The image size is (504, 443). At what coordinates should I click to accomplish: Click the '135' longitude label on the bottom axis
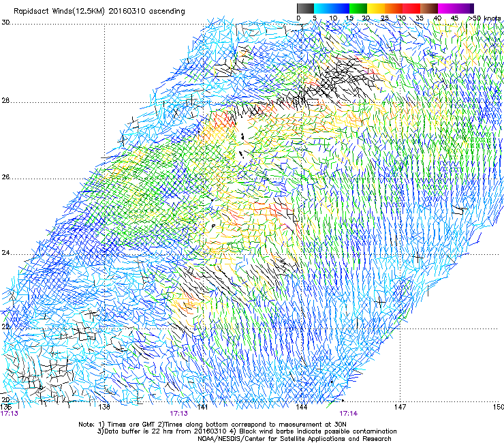pyautogui.click(x=6, y=407)
